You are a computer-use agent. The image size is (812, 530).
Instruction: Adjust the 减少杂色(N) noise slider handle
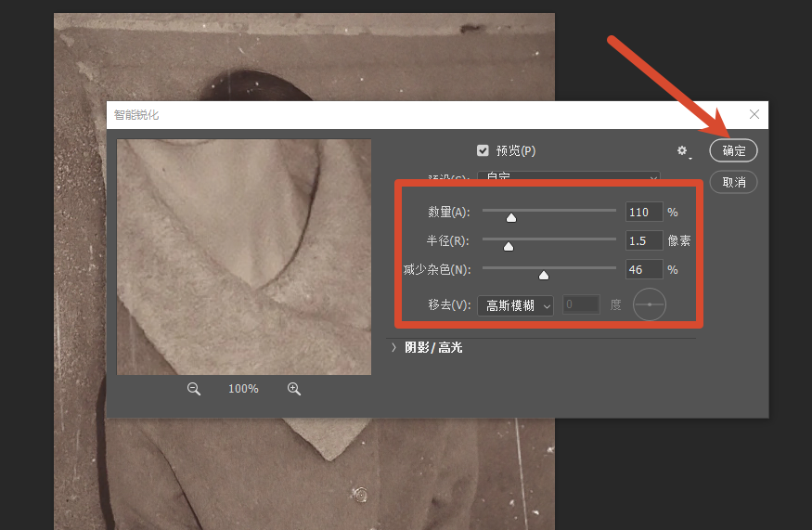544,275
